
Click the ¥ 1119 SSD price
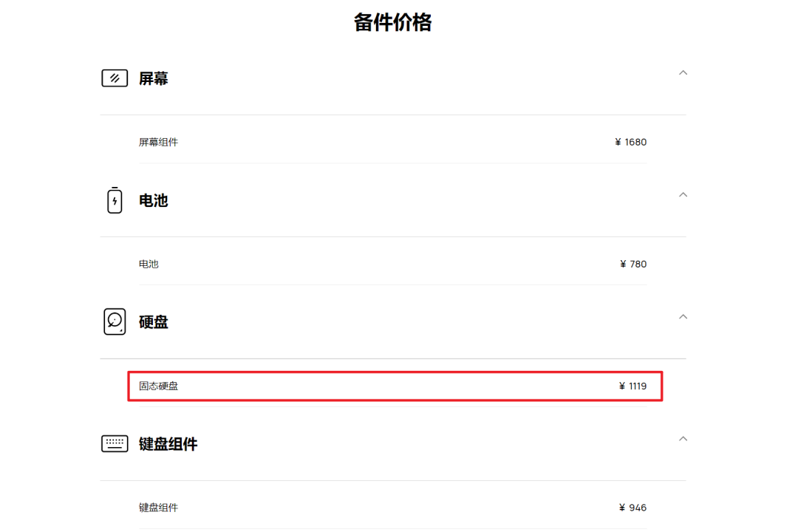point(632,386)
